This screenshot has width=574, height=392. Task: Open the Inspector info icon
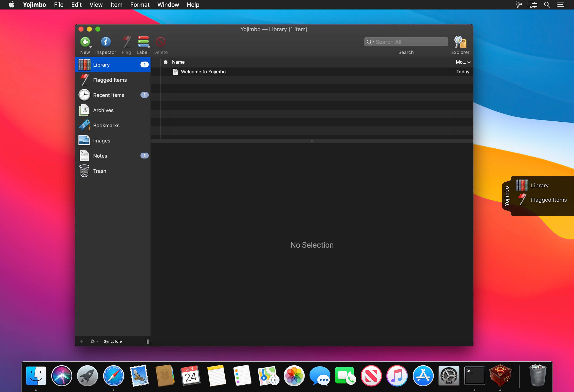106,42
